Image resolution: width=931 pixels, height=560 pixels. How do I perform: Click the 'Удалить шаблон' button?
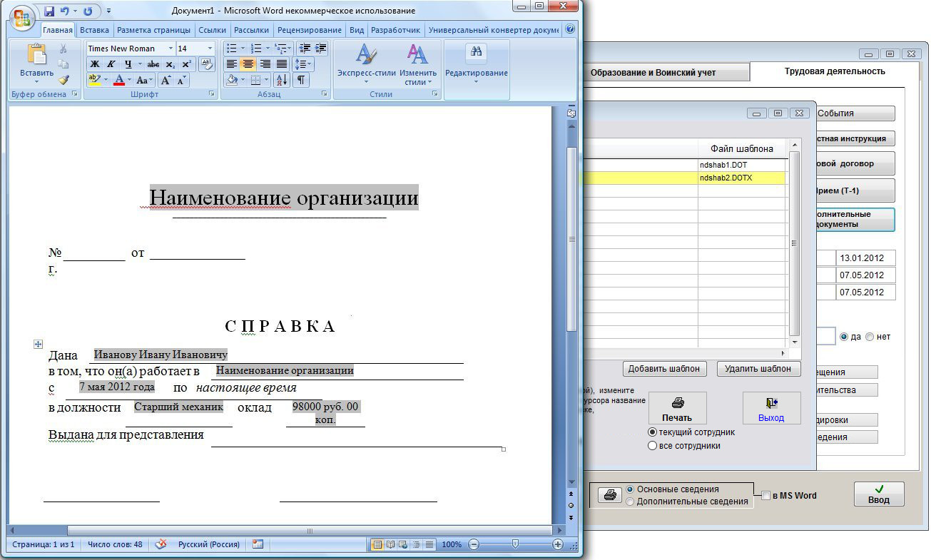point(758,369)
